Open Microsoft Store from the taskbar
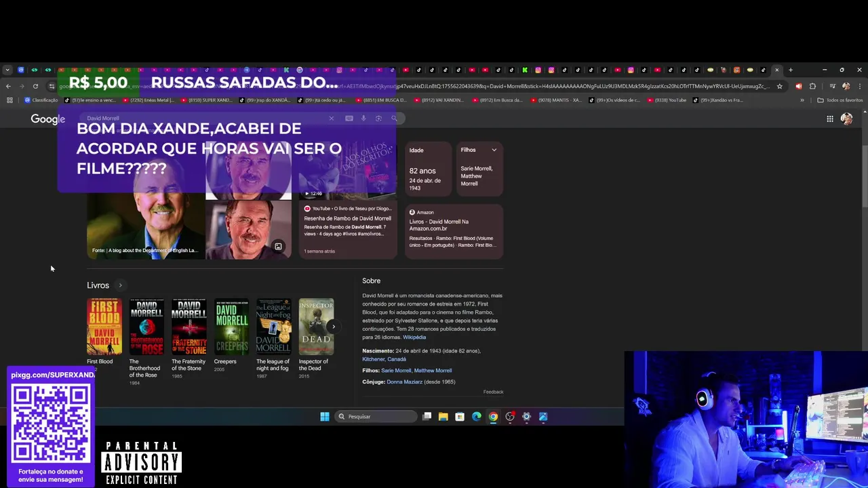 [x=460, y=416]
